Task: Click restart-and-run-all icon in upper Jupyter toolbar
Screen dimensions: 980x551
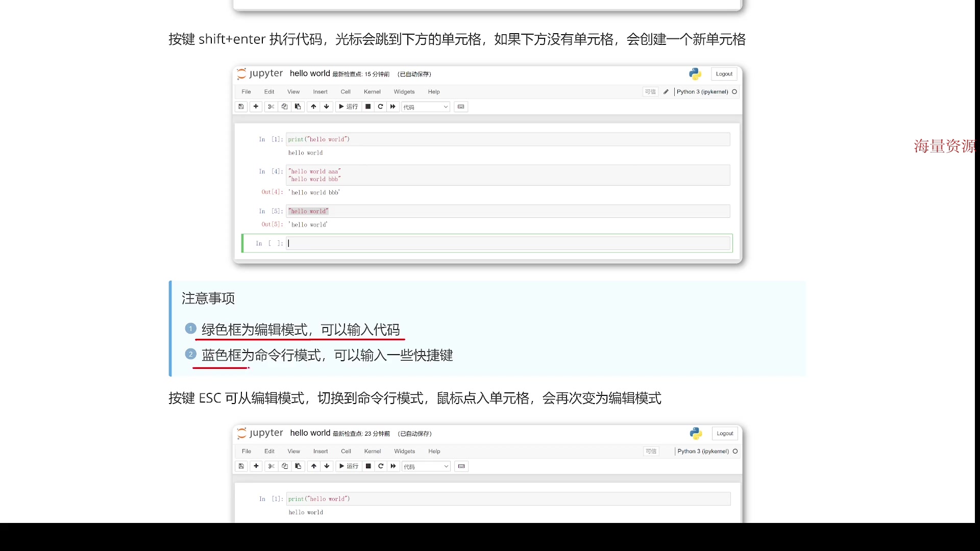Action: click(393, 107)
